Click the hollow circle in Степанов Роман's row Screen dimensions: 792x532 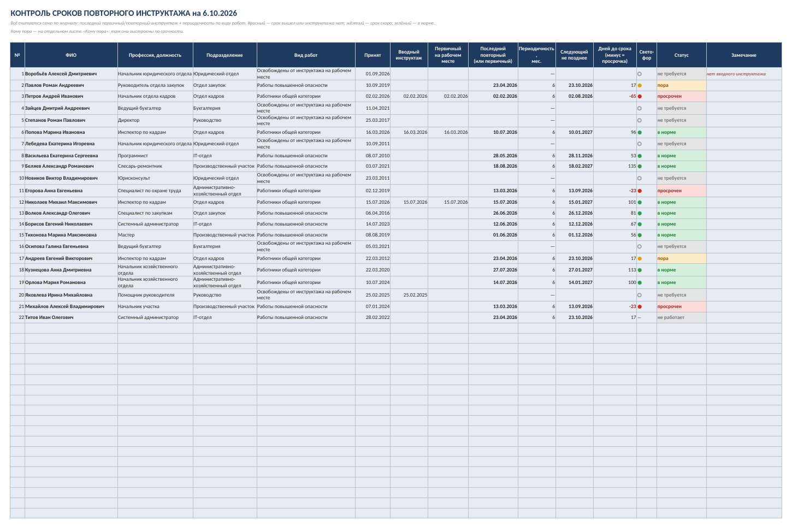(x=640, y=120)
